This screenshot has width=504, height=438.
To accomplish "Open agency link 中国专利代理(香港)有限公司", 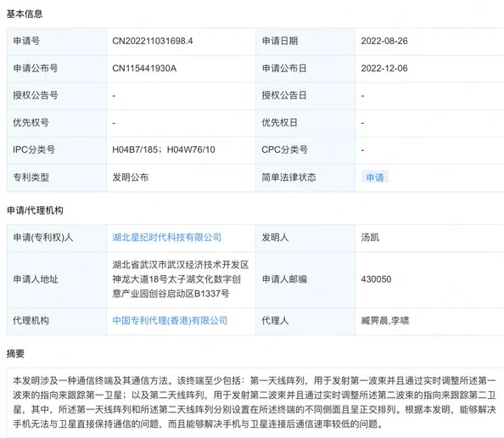I will (170, 320).
